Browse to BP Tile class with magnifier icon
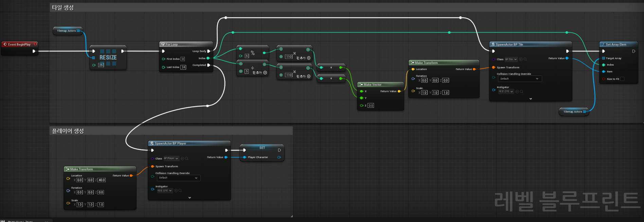Screen dimensions: 644x222 [x=525, y=59]
